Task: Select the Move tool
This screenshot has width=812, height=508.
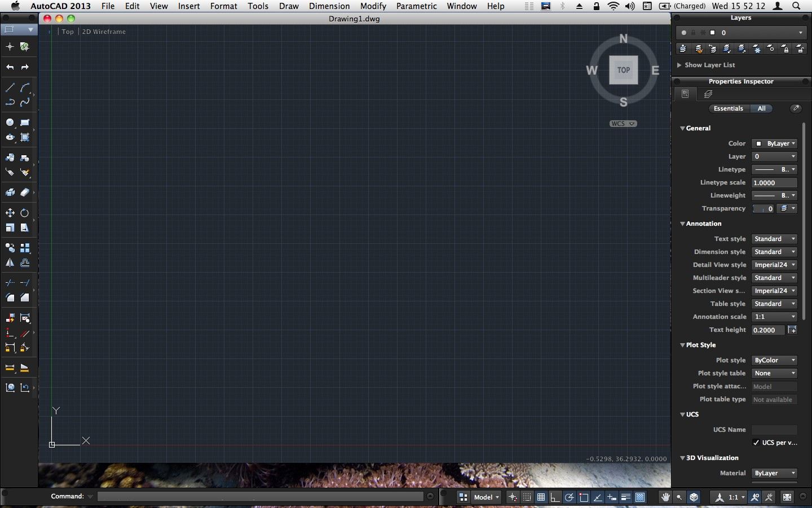Action: tap(10, 213)
